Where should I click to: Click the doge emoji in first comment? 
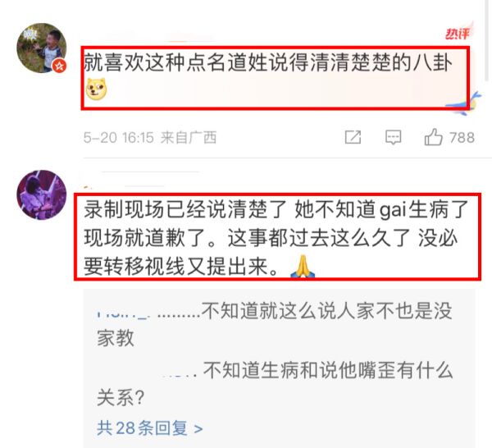[x=96, y=89]
